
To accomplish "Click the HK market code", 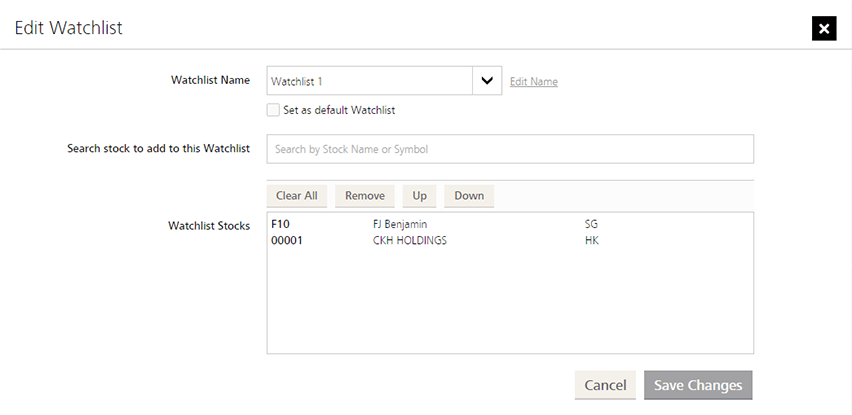I will [591, 241].
